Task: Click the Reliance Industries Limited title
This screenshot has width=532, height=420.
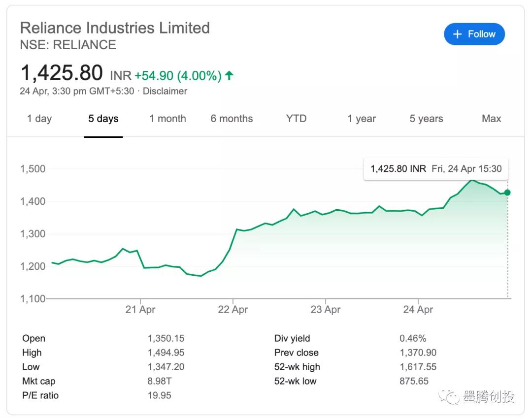Action: 114,28
